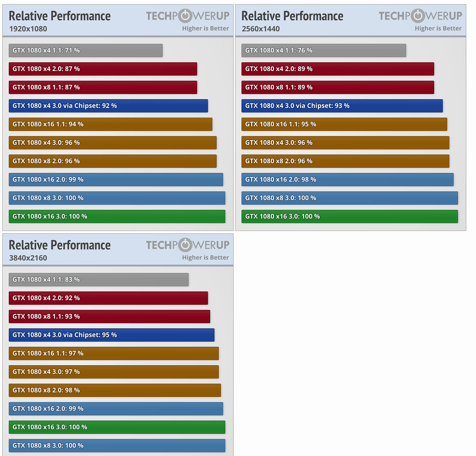The height and width of the screenshot is (456, 476).
Task: Click 'GTX 1080 x4 2.0: 89 %' bar
Action: (338, 69)
